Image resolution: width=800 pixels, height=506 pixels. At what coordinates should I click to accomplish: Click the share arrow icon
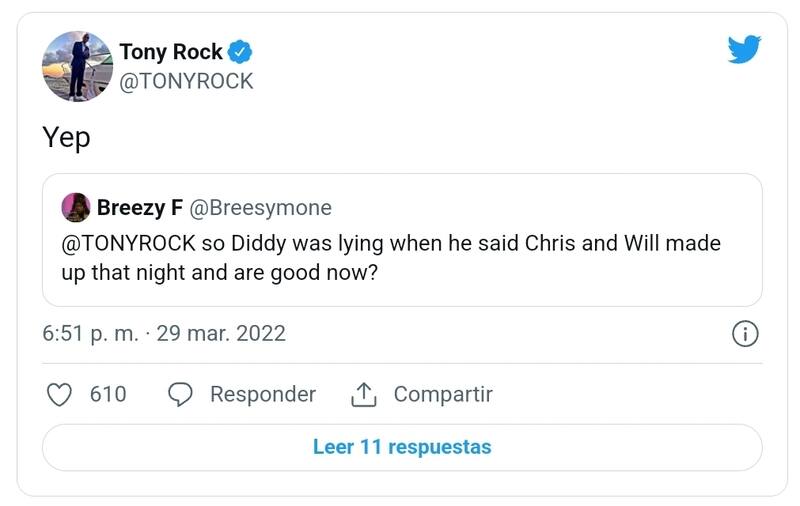[x=361, y=395]
